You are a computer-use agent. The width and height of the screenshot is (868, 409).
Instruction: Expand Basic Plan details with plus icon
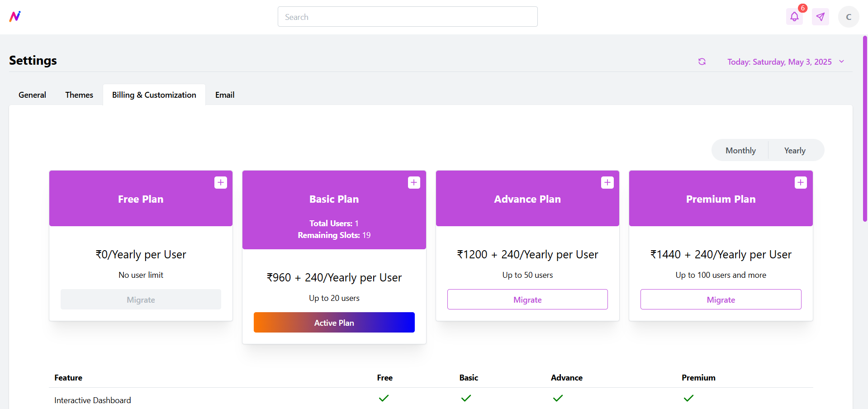tap(414, 182)
